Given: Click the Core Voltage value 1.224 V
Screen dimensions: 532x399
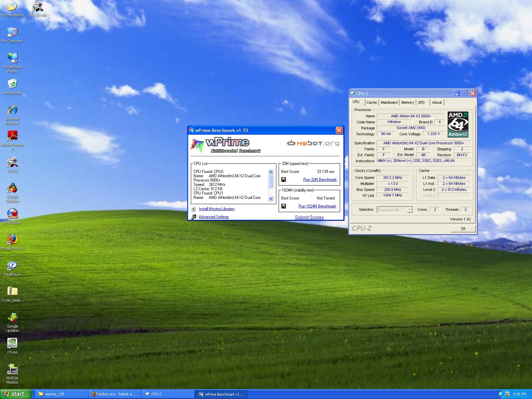Looking at the screenshot, I should (x=434, y=134).
